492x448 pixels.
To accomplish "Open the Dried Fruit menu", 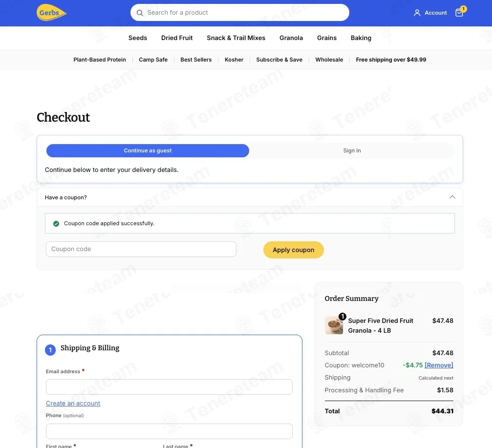I will coord(177,38).
